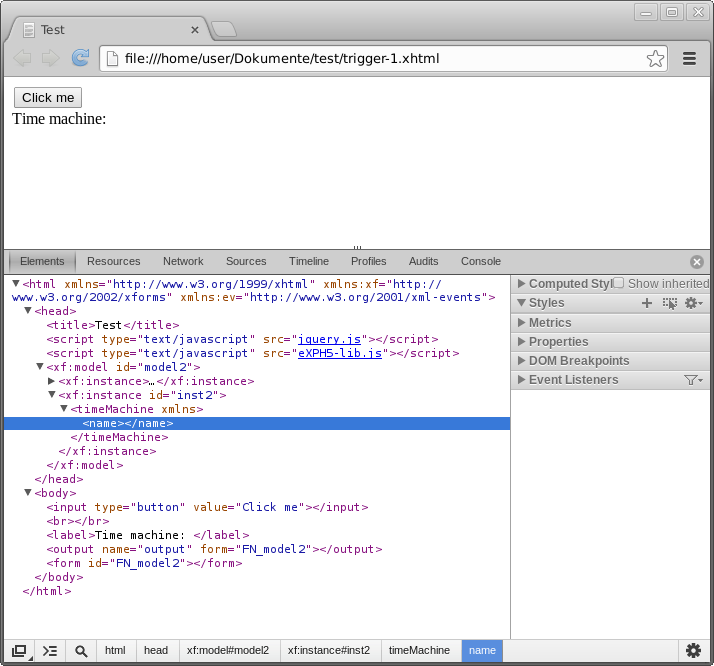This screenshot has width=714, height=666.
Task: Activate the inspect element magnifier
Action: (x=81, y=651)
